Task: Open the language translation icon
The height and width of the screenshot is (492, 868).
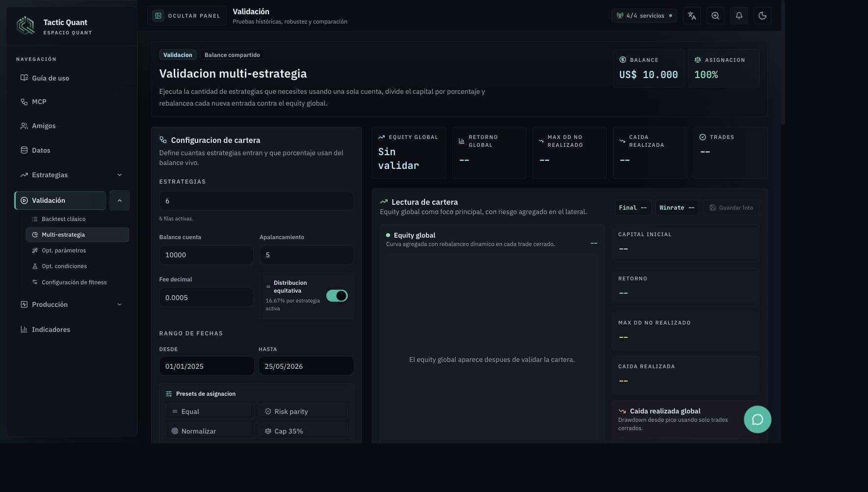Action: (692, 16)
